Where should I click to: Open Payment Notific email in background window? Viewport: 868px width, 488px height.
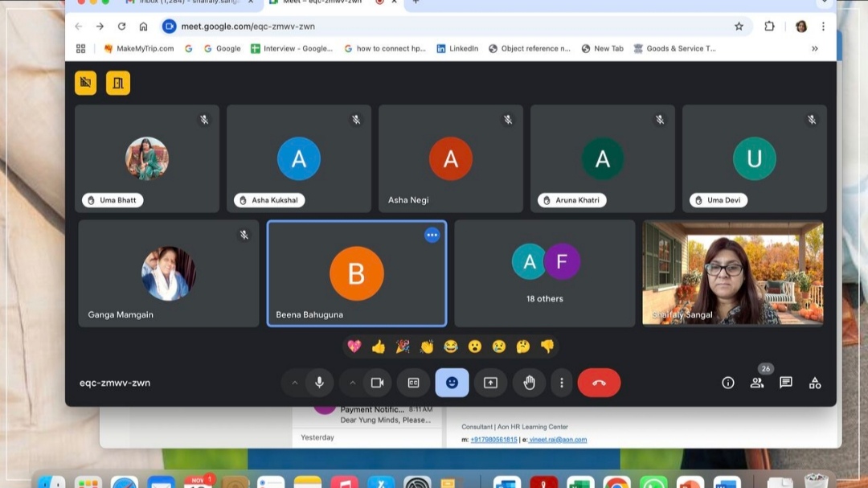368,414
